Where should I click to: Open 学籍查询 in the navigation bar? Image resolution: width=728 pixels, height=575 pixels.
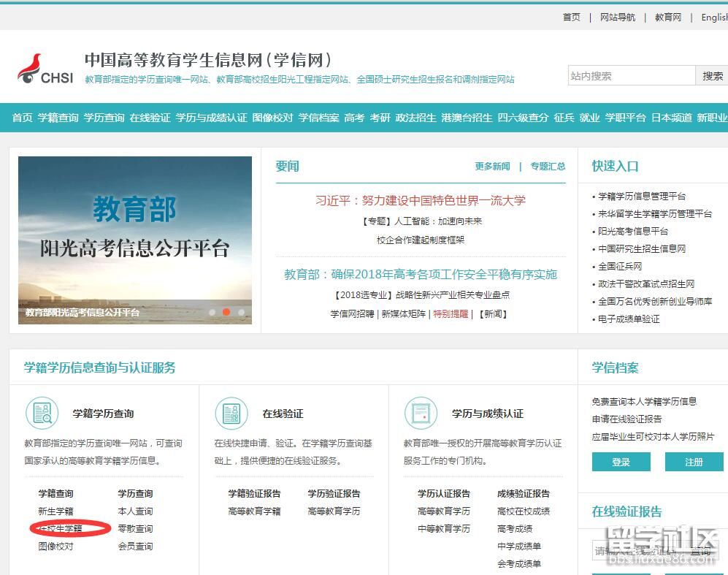pyautogui.click(x=58, y=118)
